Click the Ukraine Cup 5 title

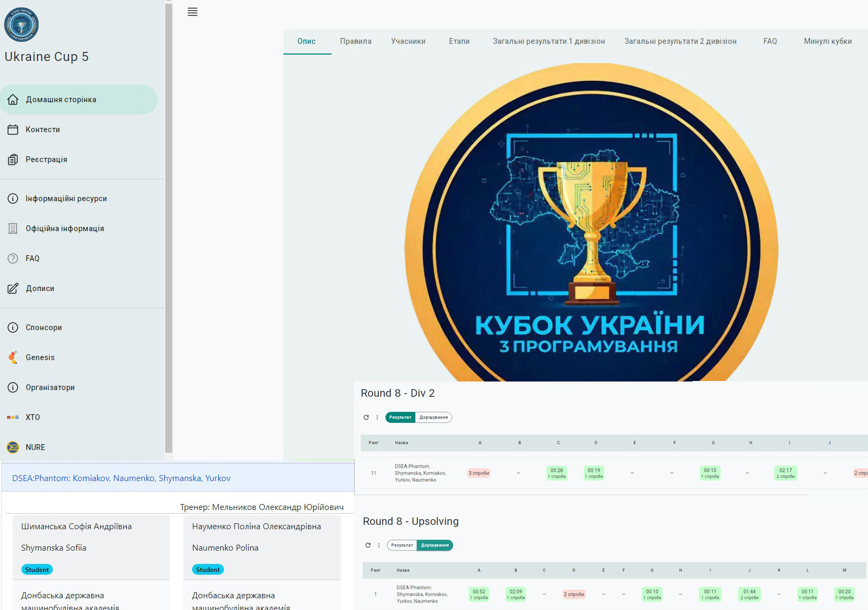tap(47, 57)
